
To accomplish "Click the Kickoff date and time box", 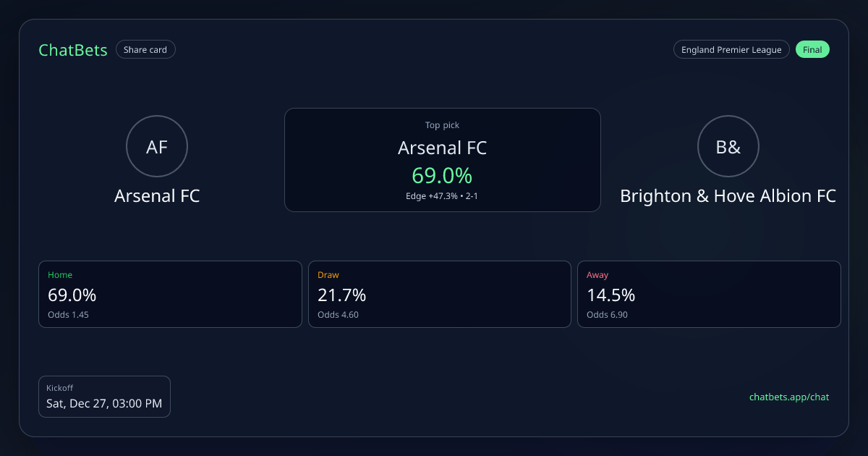I will pos(104,397).
